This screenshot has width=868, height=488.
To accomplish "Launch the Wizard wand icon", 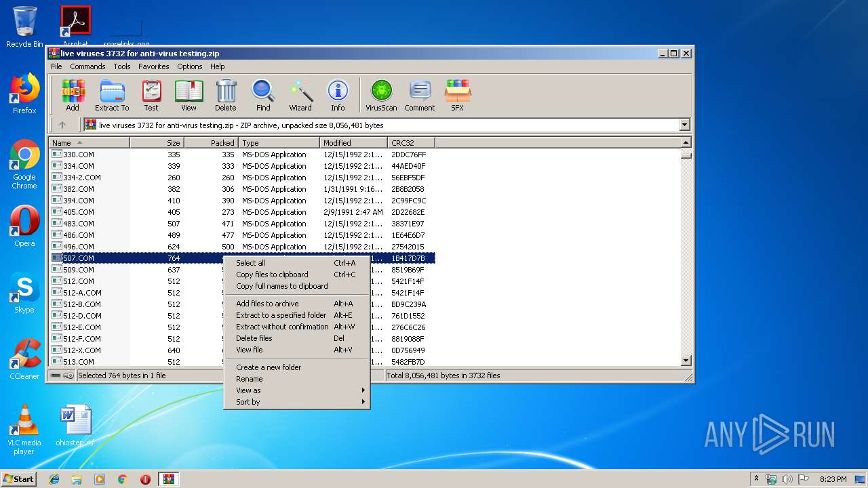I will tap(300, 95).
